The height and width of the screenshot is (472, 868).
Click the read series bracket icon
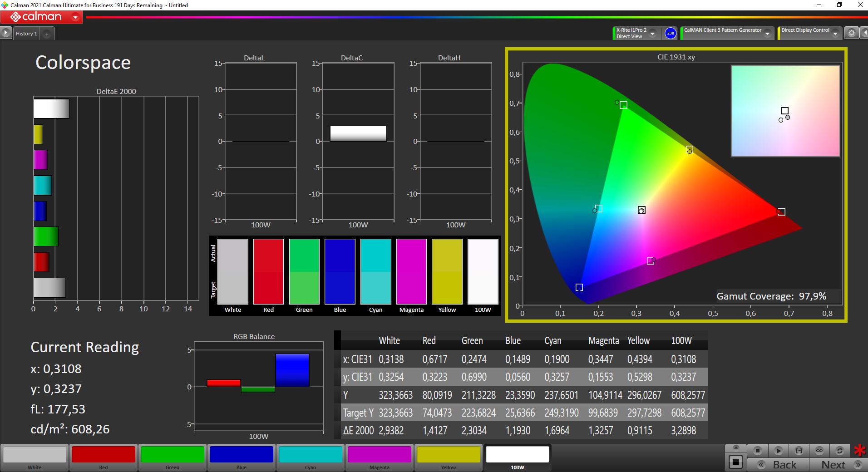(x=799, y=451)
